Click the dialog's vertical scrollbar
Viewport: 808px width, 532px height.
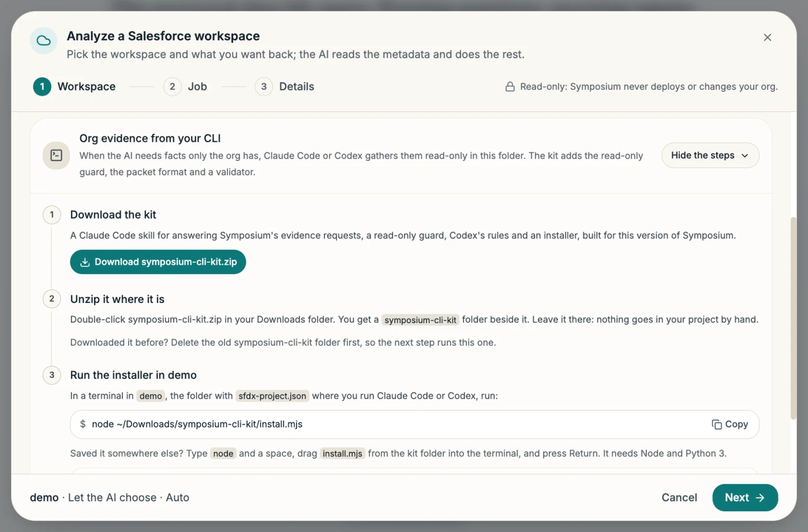click(x=794, y=319)
